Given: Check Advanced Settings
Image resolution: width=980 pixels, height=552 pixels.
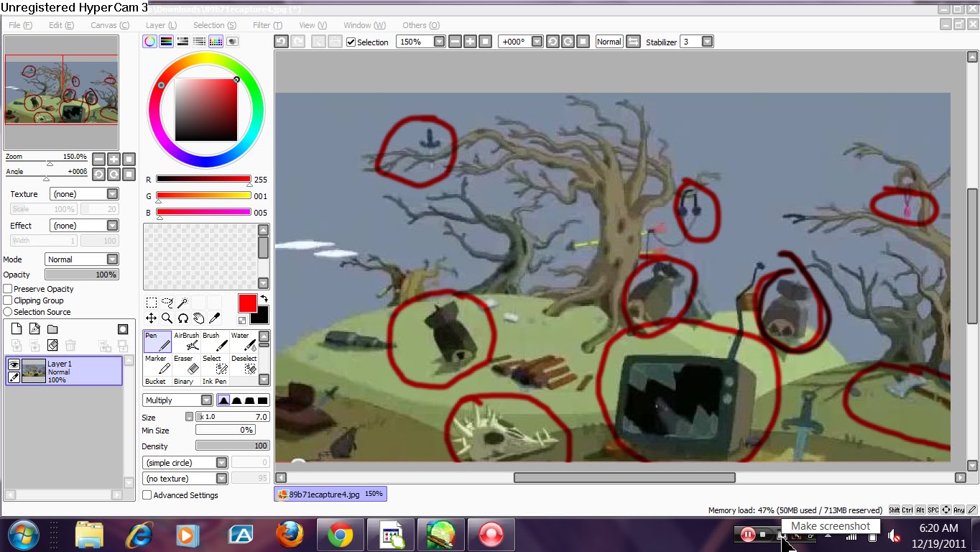Looking at the screenshot, I should tap(147, 495).
